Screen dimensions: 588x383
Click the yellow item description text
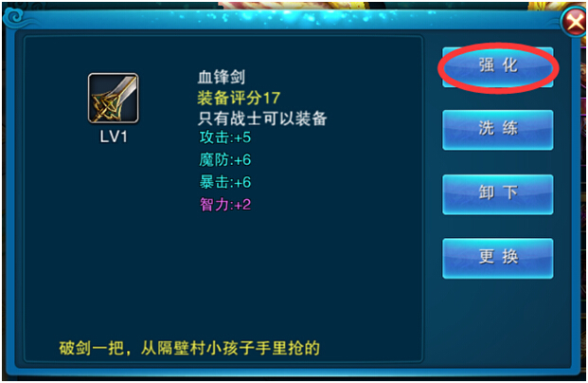coord(189,348)
